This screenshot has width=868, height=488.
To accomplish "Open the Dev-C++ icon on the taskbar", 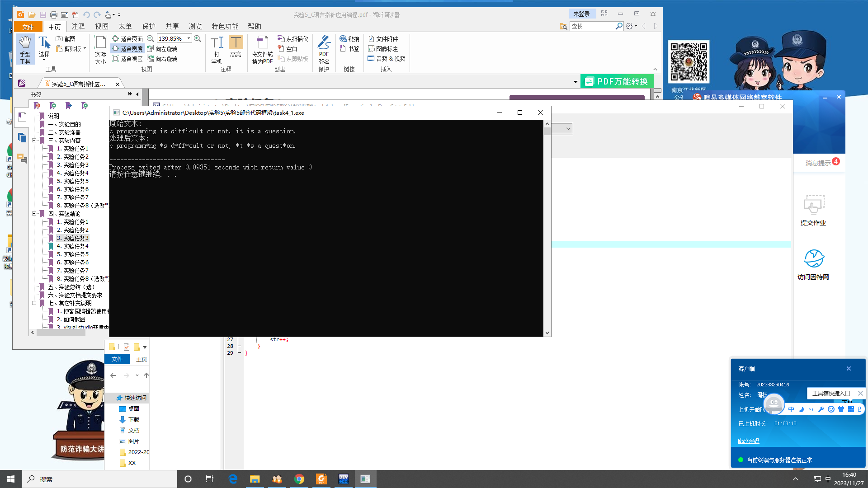I will tap(344, 479).
